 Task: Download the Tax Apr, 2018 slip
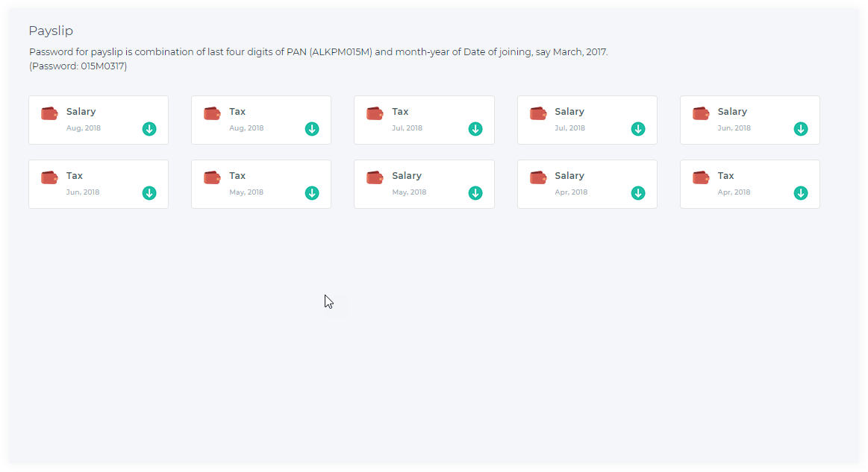801,193
